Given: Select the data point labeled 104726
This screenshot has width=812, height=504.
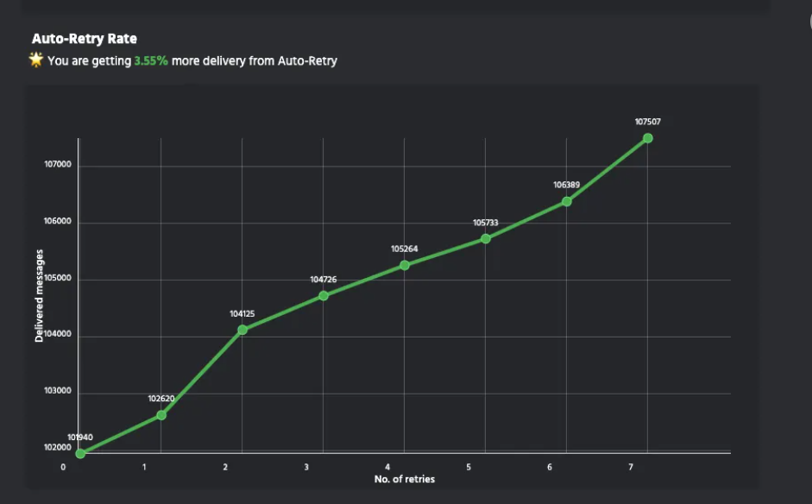Looking at the screenshot, I should 324,295.
